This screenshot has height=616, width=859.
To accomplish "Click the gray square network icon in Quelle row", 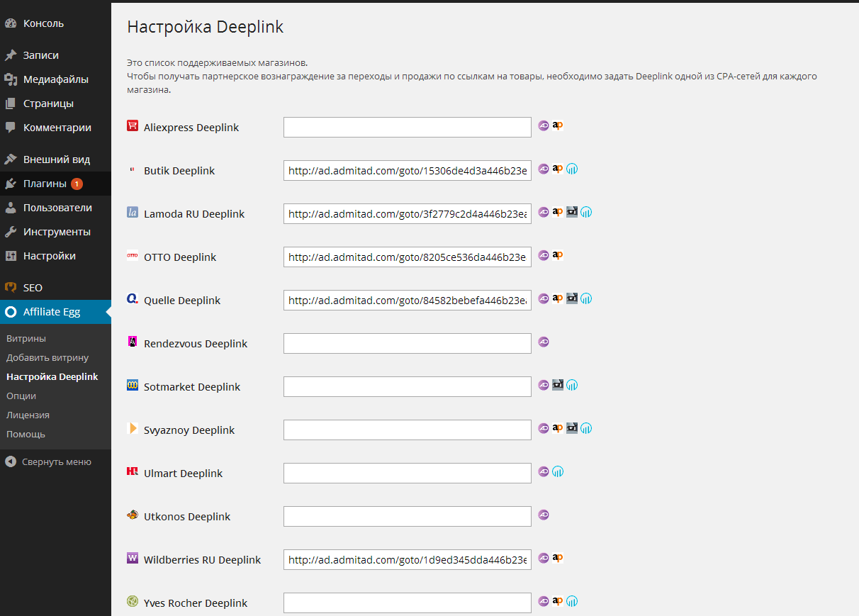I will (x=572, y=298).
